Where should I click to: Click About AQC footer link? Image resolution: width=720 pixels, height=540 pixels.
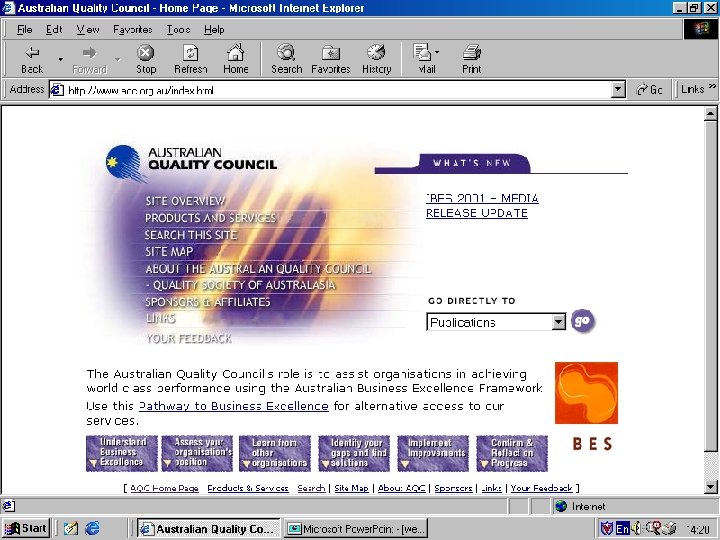pos(401,488)
